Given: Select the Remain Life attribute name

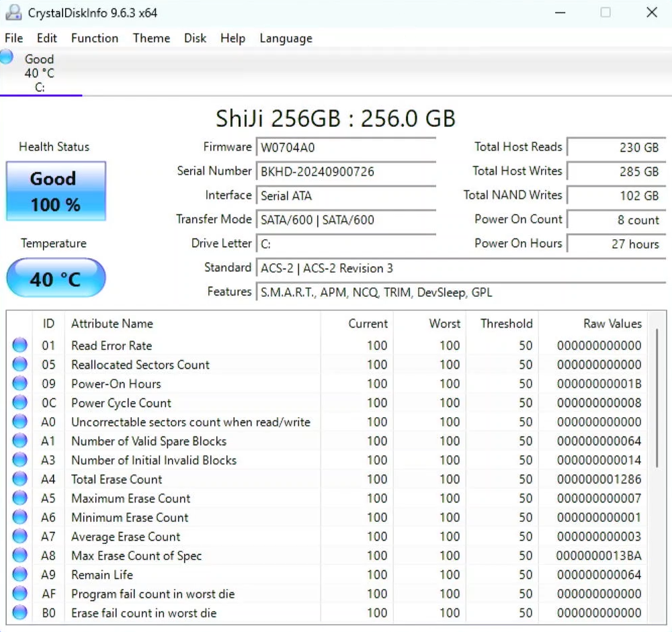Looking at the screenshot, I should (x=102, y=575).
